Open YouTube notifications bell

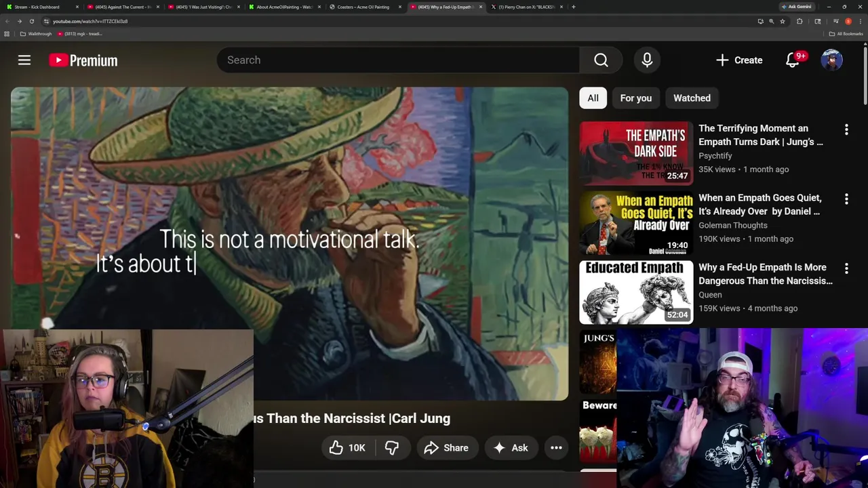792,60
